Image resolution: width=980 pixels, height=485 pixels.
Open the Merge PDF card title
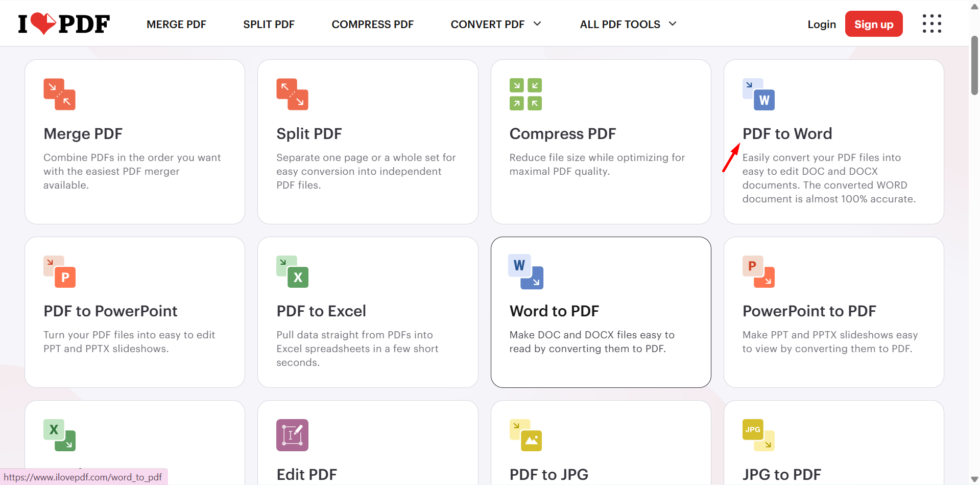(83, 133)
